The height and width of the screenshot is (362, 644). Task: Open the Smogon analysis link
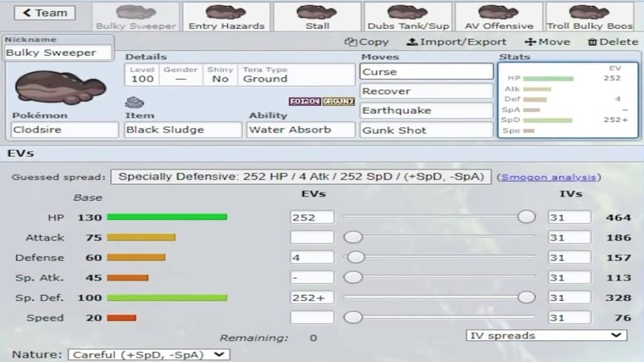pyautogui.click(x=547, y=177)
